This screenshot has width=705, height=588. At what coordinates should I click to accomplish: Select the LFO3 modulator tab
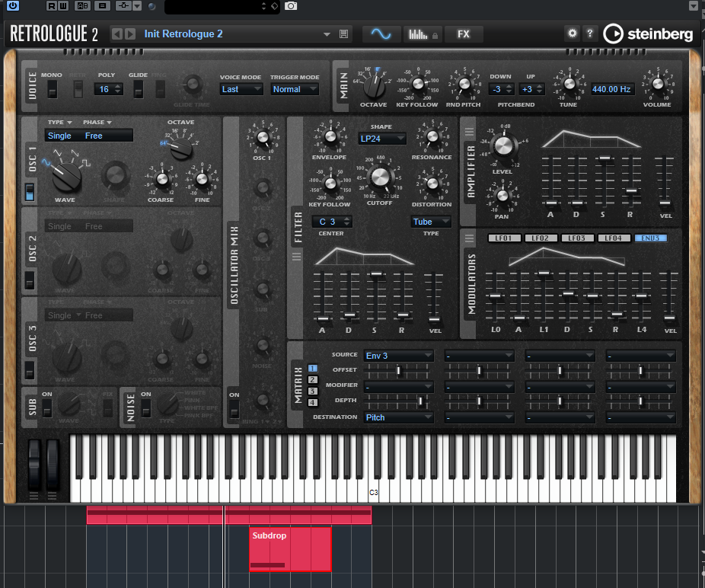577,238
